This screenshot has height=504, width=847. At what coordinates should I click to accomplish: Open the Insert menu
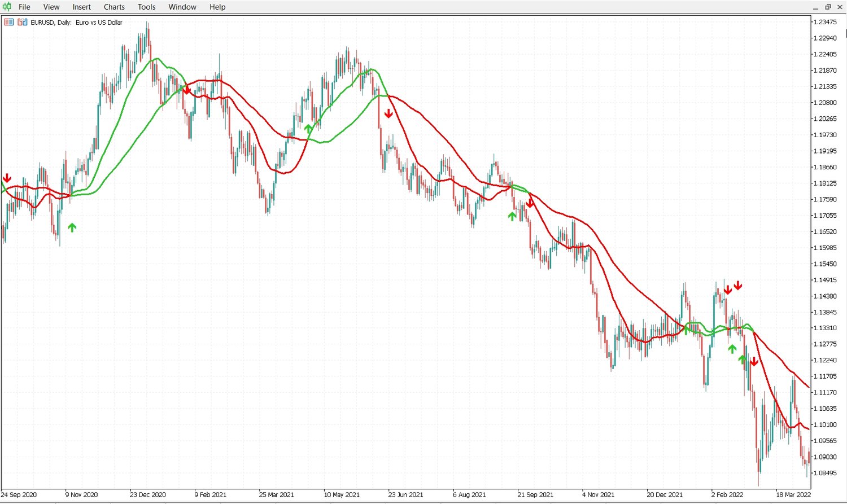(x=82, y=7)
